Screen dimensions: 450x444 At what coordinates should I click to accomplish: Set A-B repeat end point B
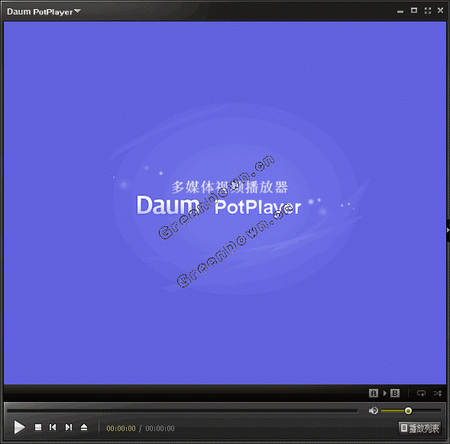click(x=395, y=393)
